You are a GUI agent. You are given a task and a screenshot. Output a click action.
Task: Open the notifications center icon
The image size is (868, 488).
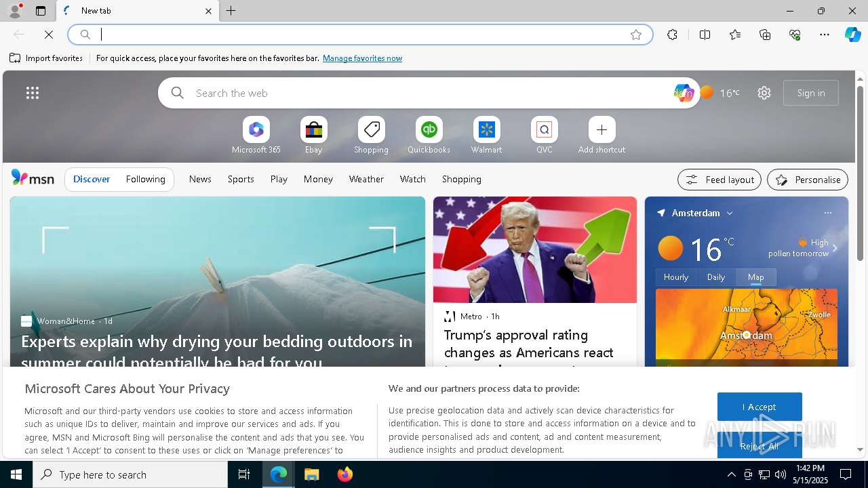coord(846,474)
